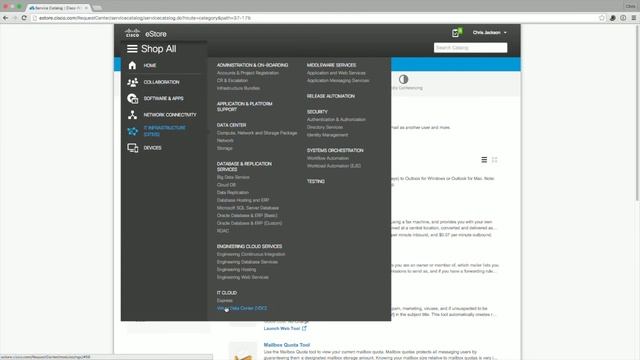Click the conferencing half-circle icon
The image size is (640, 360).
click(x=403, y=79)
